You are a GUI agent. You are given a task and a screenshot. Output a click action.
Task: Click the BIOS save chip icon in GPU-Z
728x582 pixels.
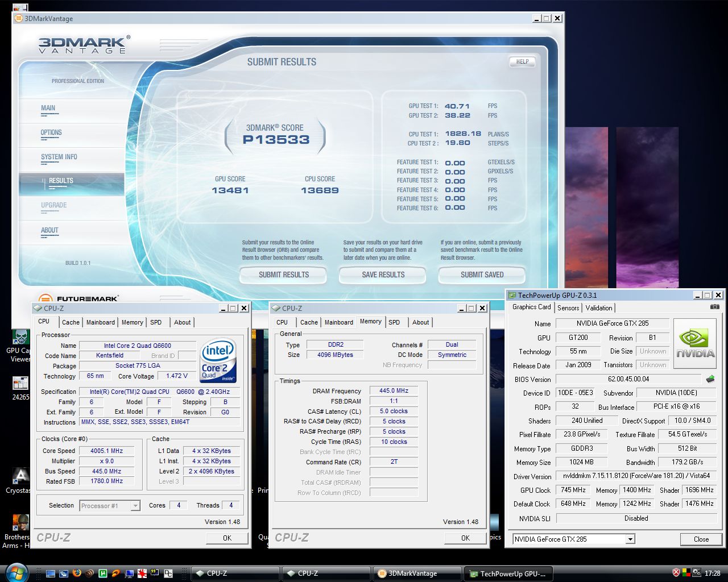tap(711, 379)
